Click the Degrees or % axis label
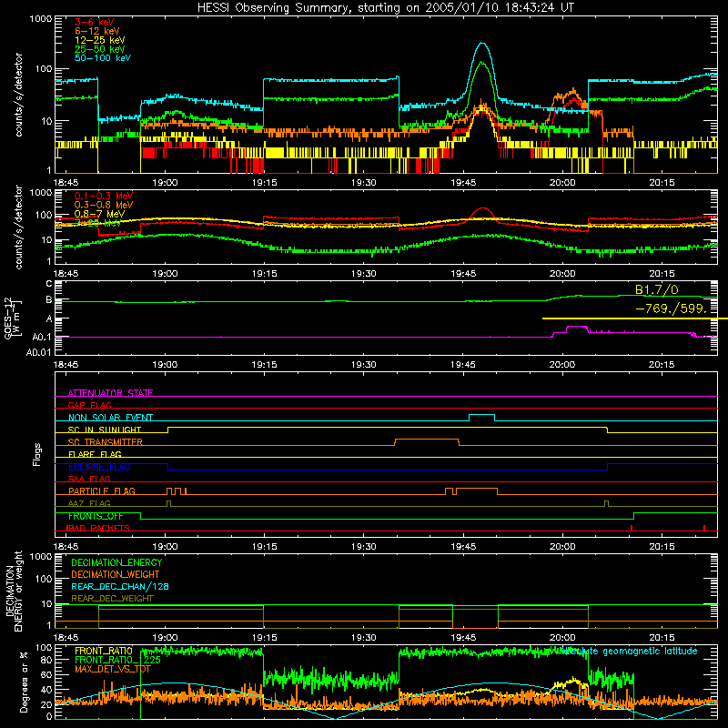The image size is (728, 728). [x=24, y=682]
